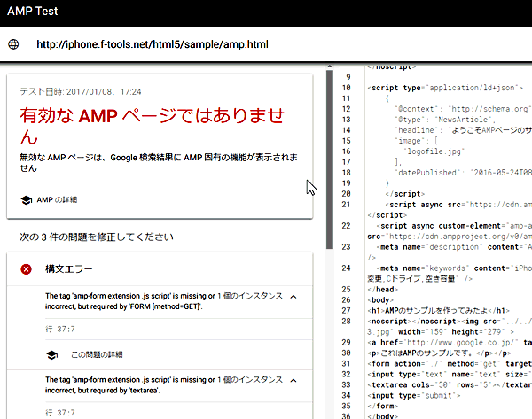Click the AMP Test title in header
Image resolution: width=532 pixels, height=419 pixels.
40,12
